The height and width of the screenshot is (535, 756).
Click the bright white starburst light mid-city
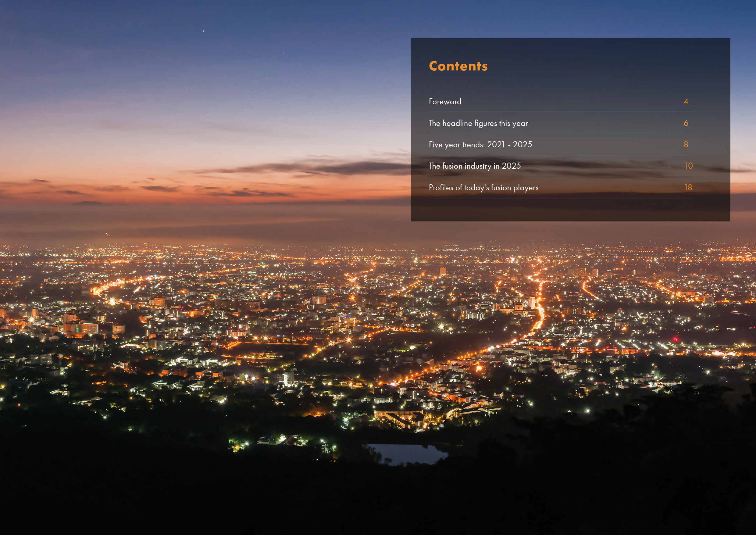coord(441,327)
